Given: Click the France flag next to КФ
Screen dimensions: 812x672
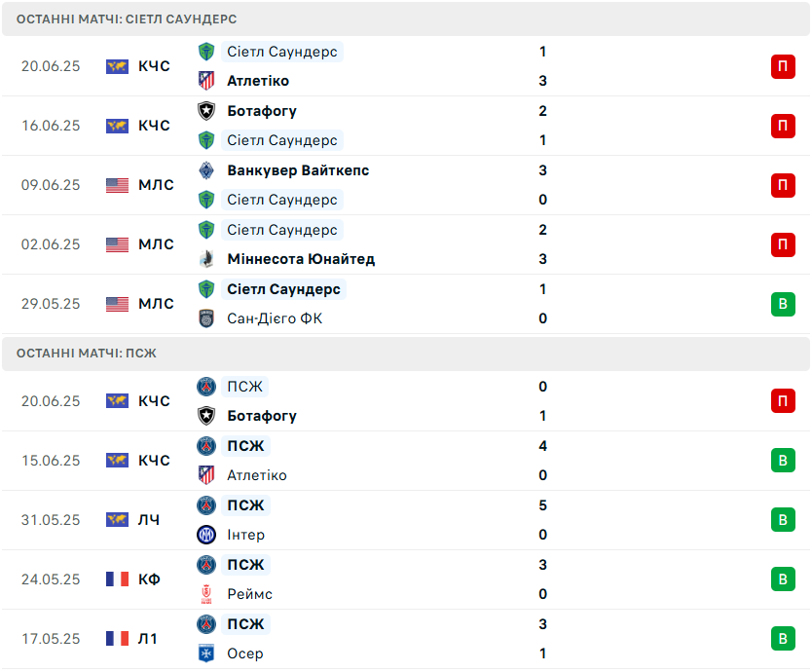Looking at the screenshot, I should (x=117, y=579).
